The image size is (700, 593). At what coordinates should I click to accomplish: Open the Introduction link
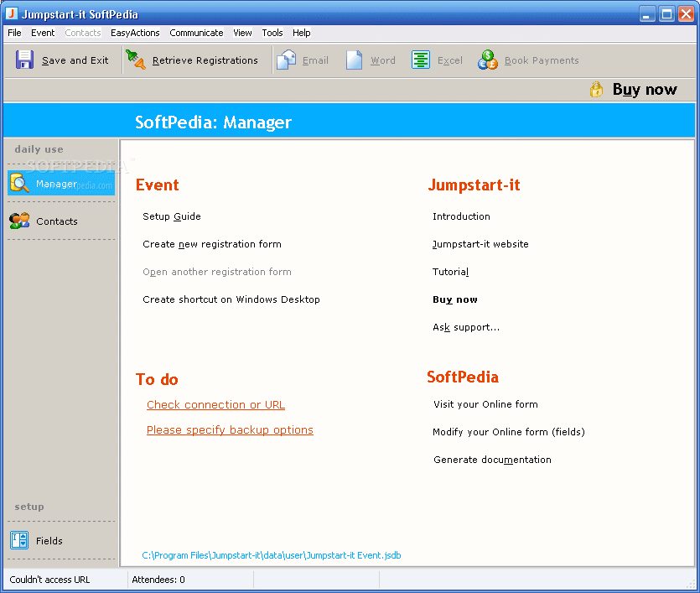tap(461, 216)
